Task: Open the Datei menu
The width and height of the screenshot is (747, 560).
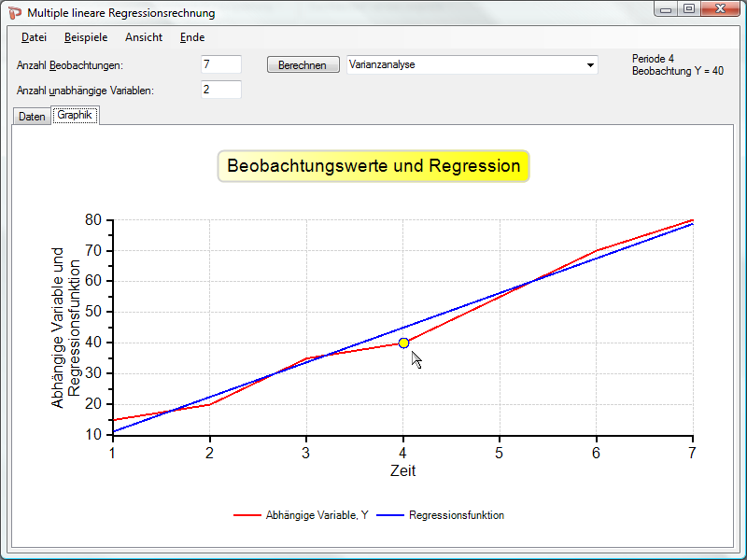Action: click(34, 37)
